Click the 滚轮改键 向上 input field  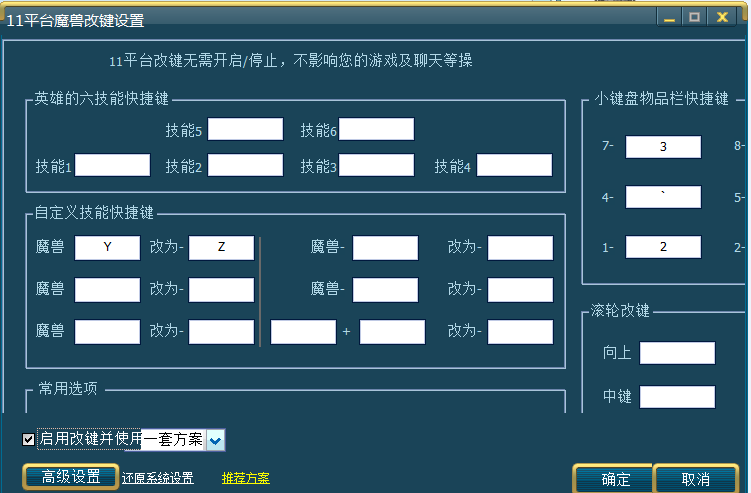[677, 353]
